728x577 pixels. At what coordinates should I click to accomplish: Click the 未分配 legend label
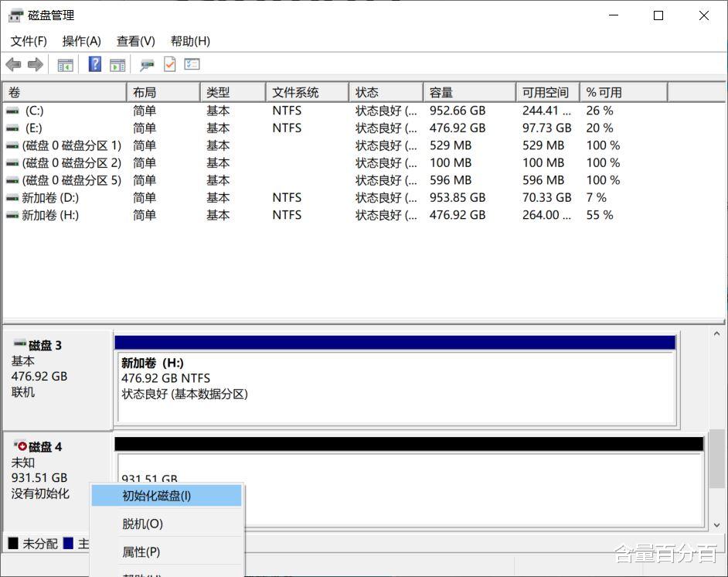(40, 544)
